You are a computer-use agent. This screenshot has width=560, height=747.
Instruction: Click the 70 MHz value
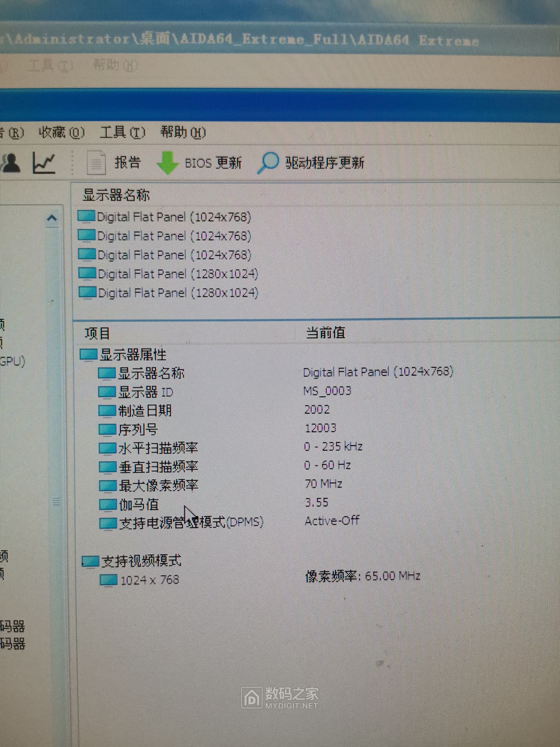[x=323, y=484]
